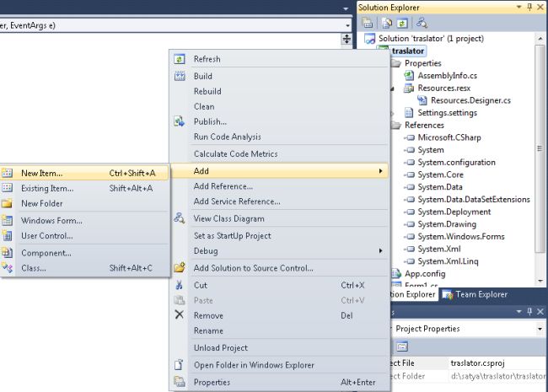
Task: Click Solution Explorer scroll down arrow
Action: point(540,281)
